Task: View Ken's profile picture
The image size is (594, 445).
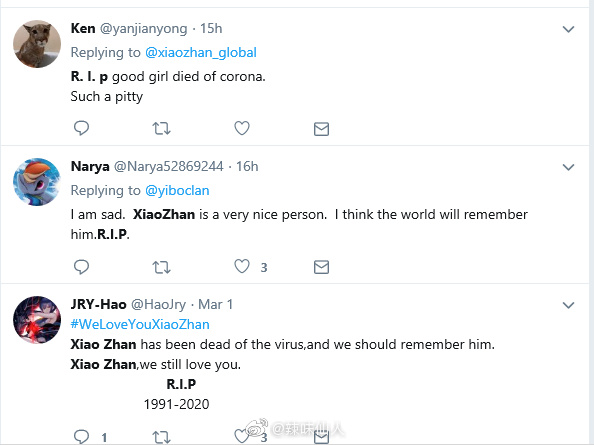Action: (37, 44)
